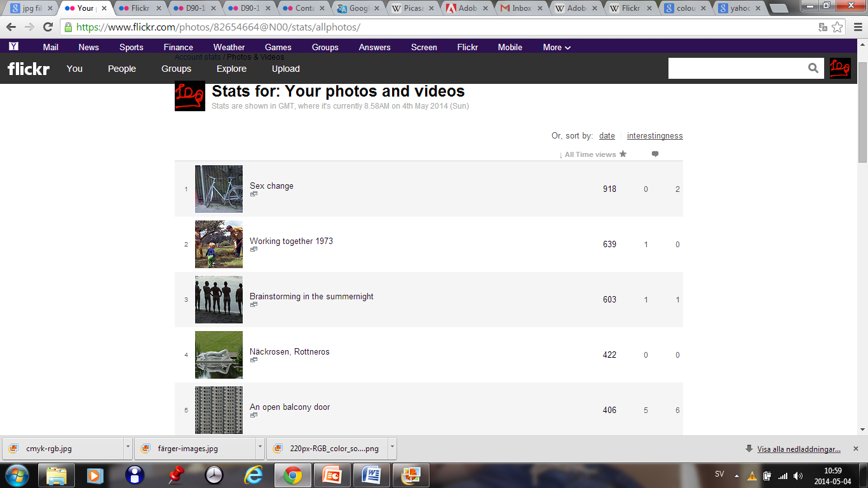This screenshot has width=868, height=488.
Task: Click the clock app taskbar icon
Action: (x=214, y=475)
